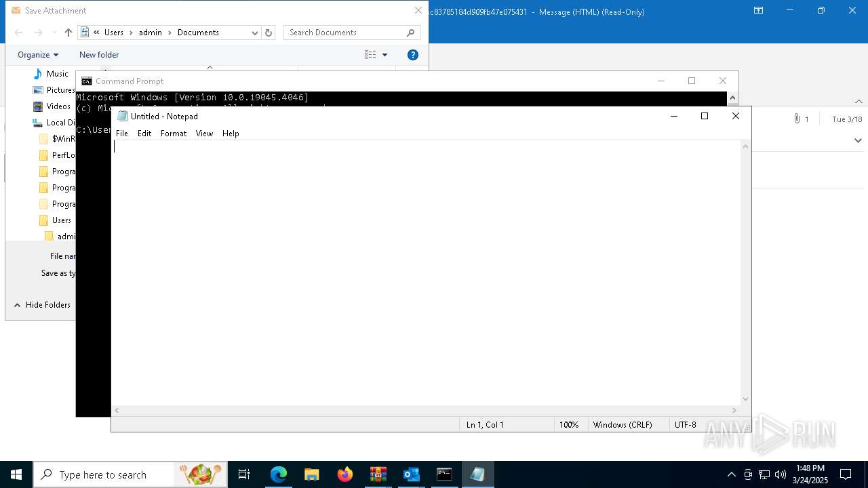Click Users in the address breadcrumb

(x=114, y=33)
